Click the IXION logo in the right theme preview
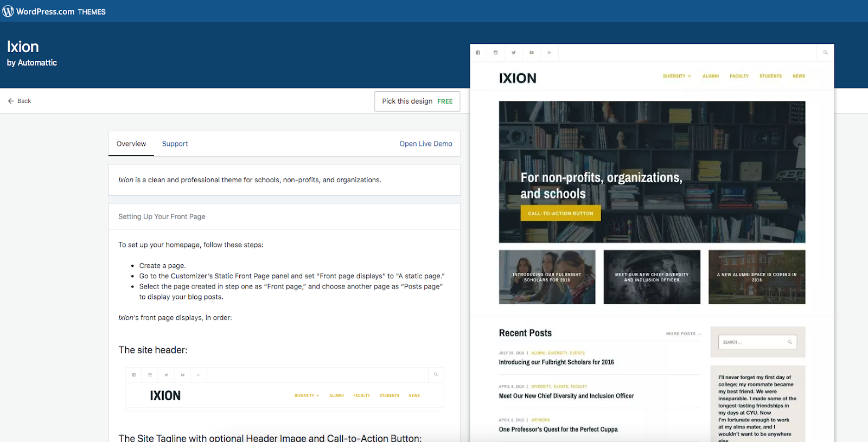 coord(518,78)
